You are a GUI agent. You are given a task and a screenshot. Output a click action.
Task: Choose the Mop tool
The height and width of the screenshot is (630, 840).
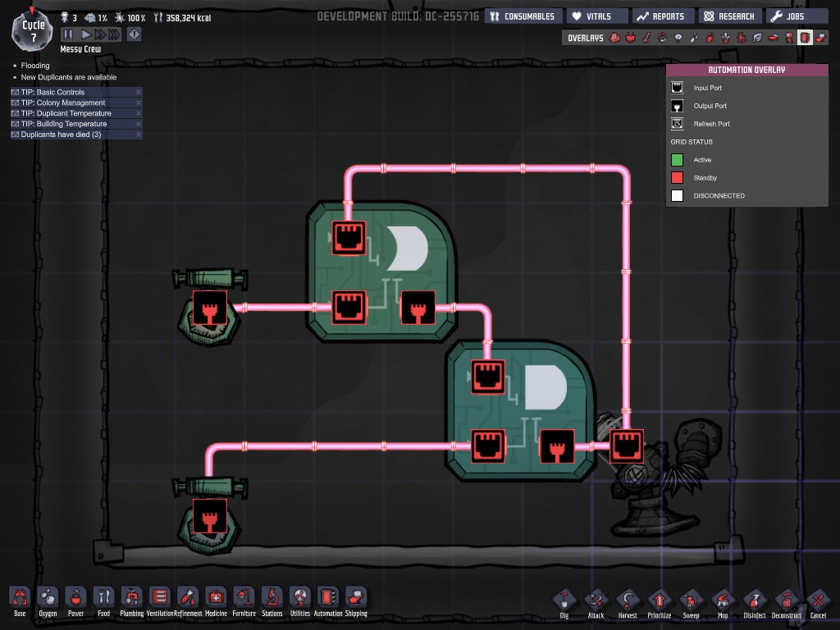pos(723,600)
